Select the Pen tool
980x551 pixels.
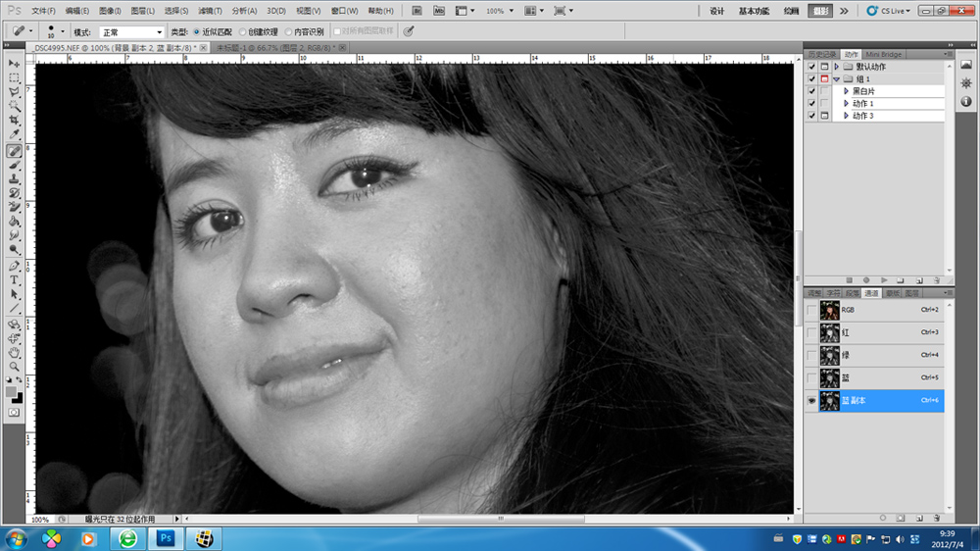pos(15,265)
